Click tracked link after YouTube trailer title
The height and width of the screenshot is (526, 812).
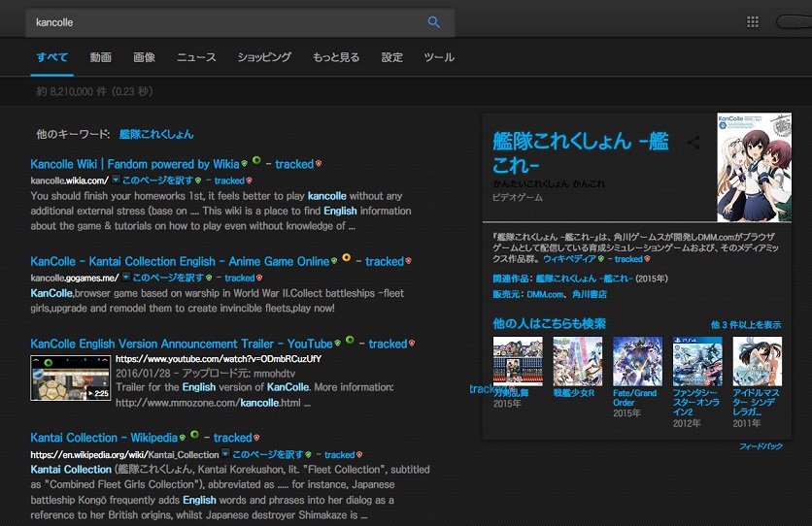coord(388,344)
